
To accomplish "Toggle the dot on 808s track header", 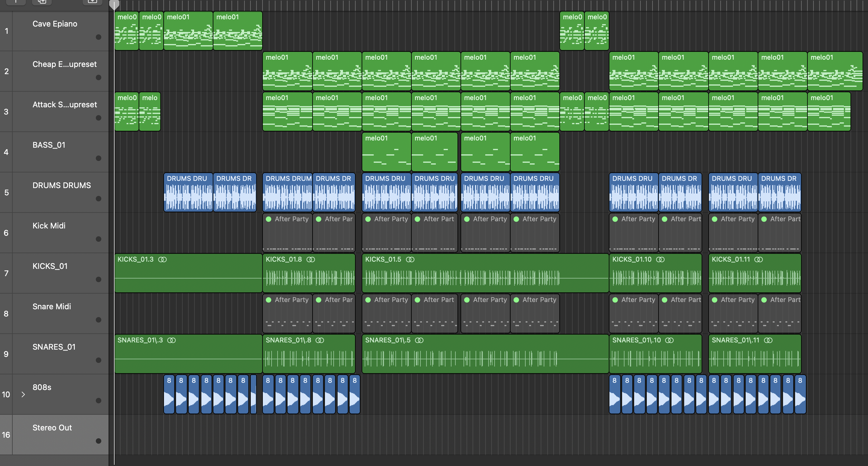I will (98, 401).
